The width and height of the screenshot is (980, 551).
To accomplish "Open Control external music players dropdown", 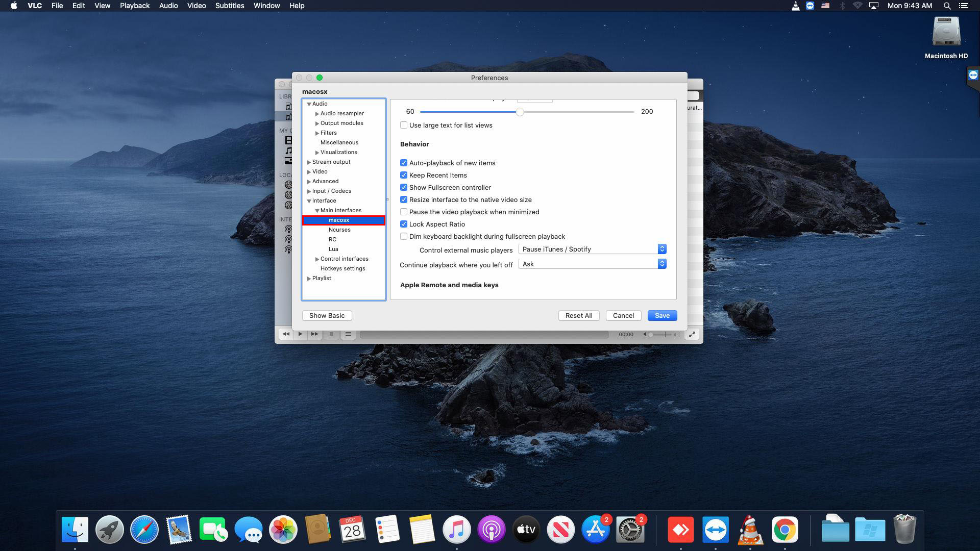I will (x=592, y=249).
